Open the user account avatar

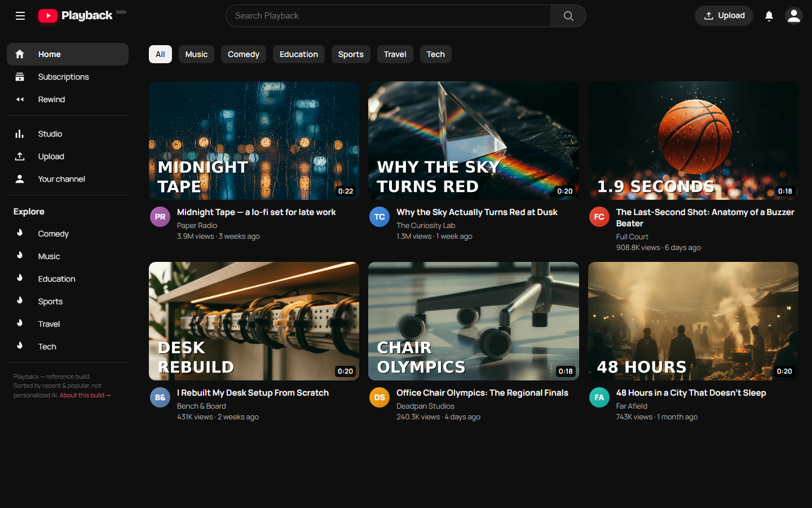pos(794,16)
